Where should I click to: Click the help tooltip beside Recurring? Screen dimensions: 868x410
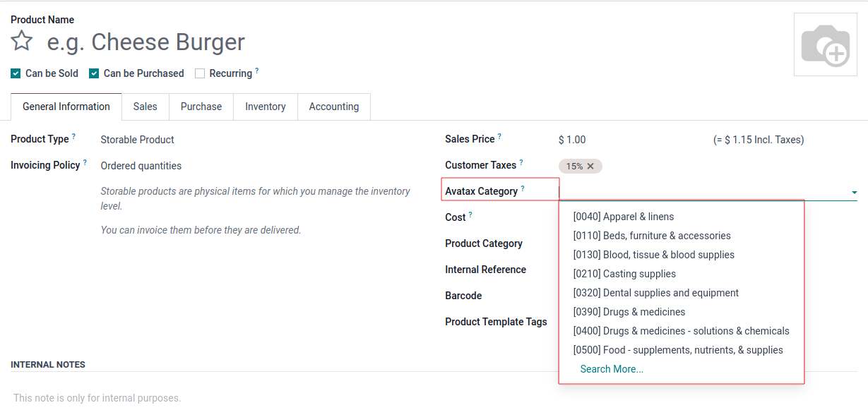[x=256, y=69]
